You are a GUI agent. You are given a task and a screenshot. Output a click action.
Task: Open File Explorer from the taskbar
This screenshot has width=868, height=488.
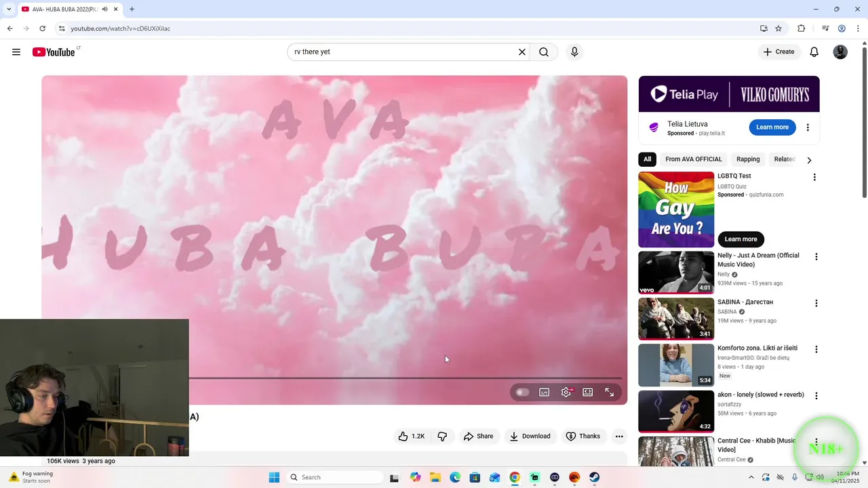(x=435, y=477)
